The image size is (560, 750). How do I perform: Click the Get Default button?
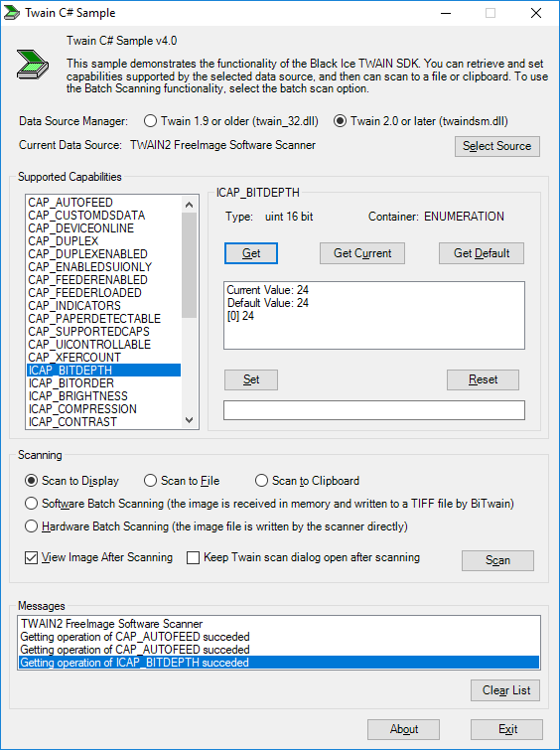point(482,253)
